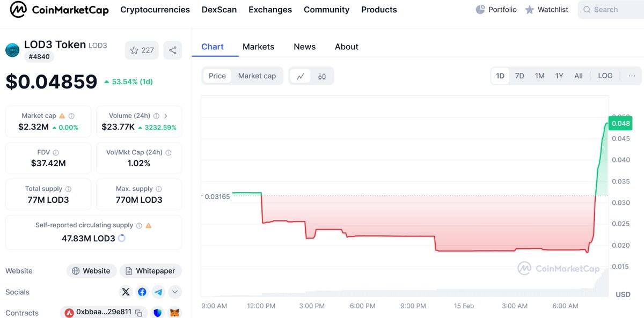Screen dimensions: 644x318
Task: Toggle LOG scale on chart
Action: [605, 76]
